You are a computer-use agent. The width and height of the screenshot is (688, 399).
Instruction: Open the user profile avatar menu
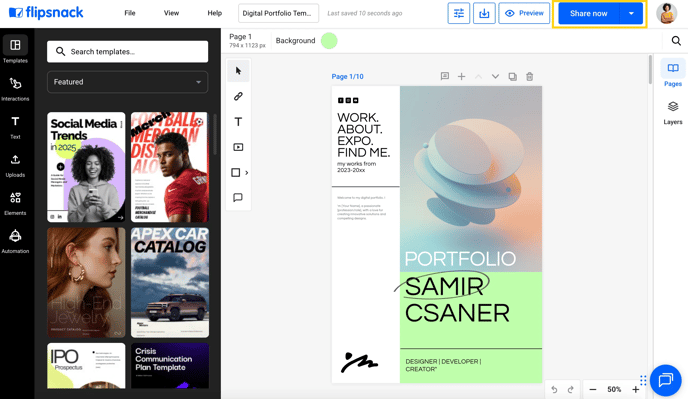(x=666, y=13)
